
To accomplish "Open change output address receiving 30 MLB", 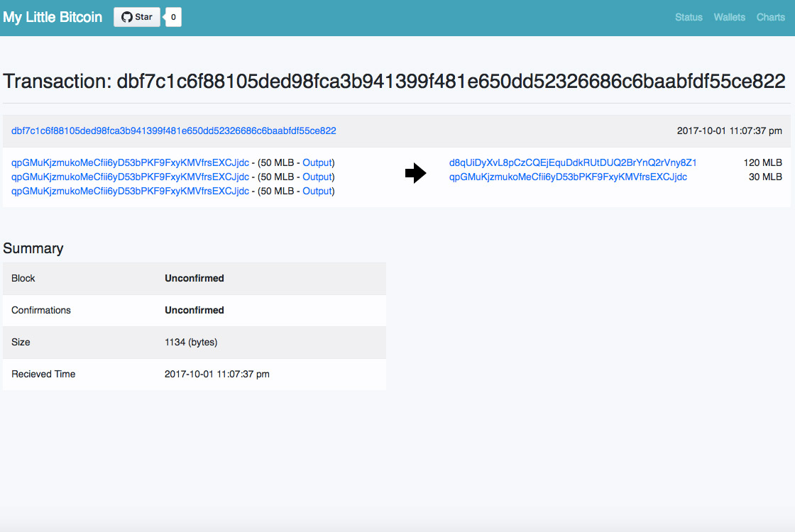I will (x=568, y=177).
